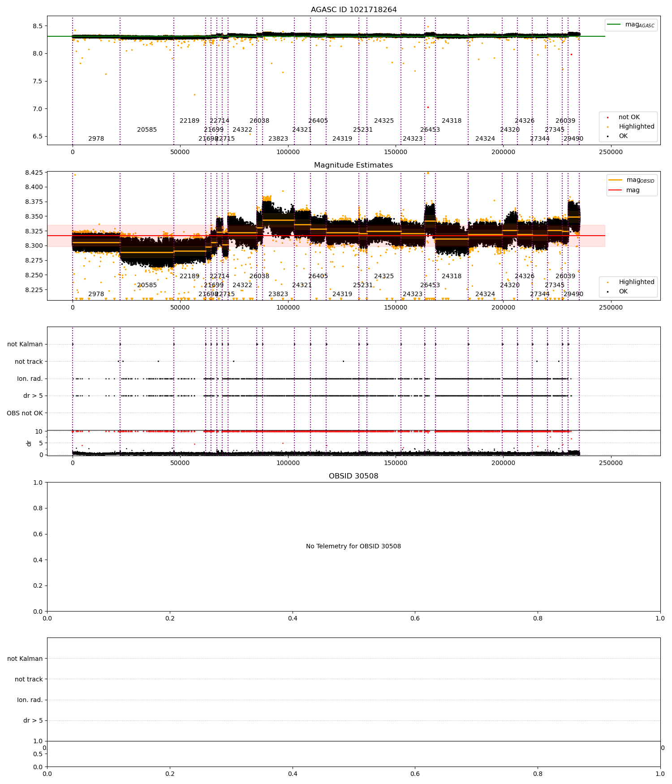Click the 'not track' label in the third panel
Screen dimensions: 672x784
[x=29, y=362]
